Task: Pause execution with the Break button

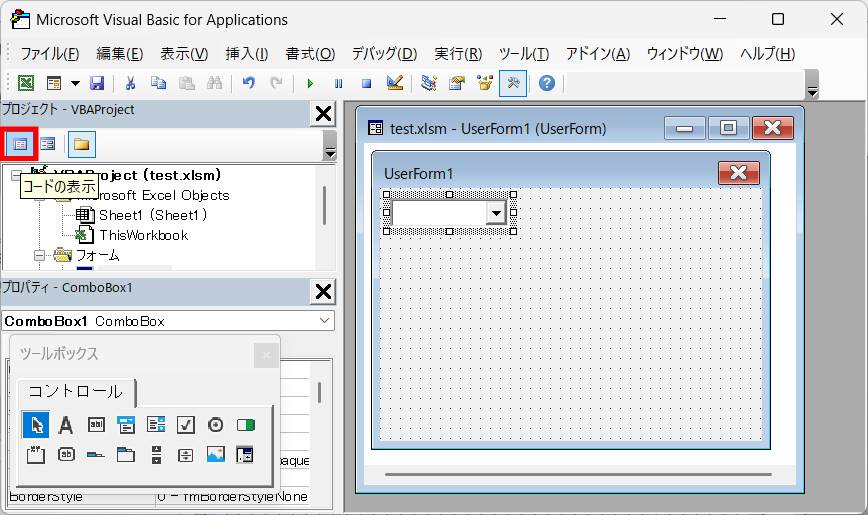Action: (x=338, y=84)
